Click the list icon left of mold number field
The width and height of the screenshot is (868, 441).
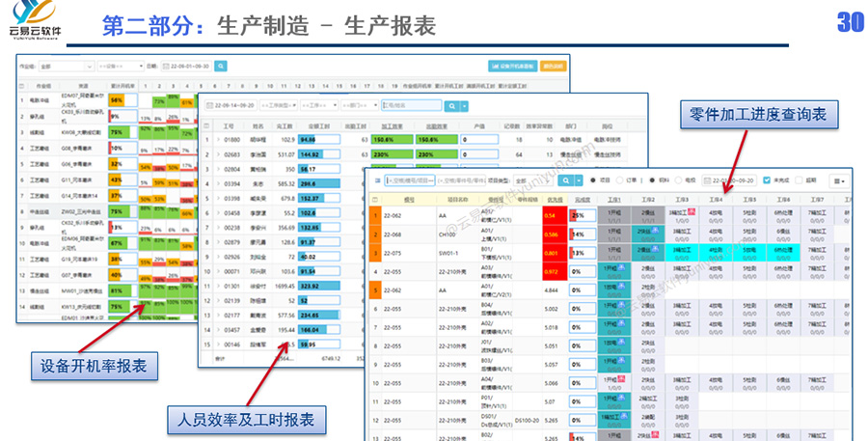click(x=375, y=179)
